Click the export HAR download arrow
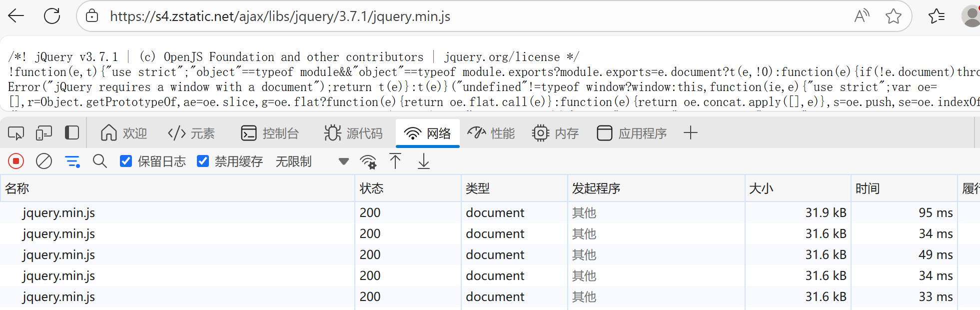The width and height of the screenshot is (980, 310). click(x=424, y=161)
